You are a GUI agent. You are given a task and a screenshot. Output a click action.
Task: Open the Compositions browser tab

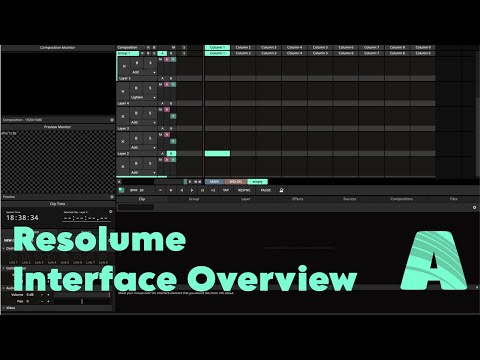click(401, 199)
